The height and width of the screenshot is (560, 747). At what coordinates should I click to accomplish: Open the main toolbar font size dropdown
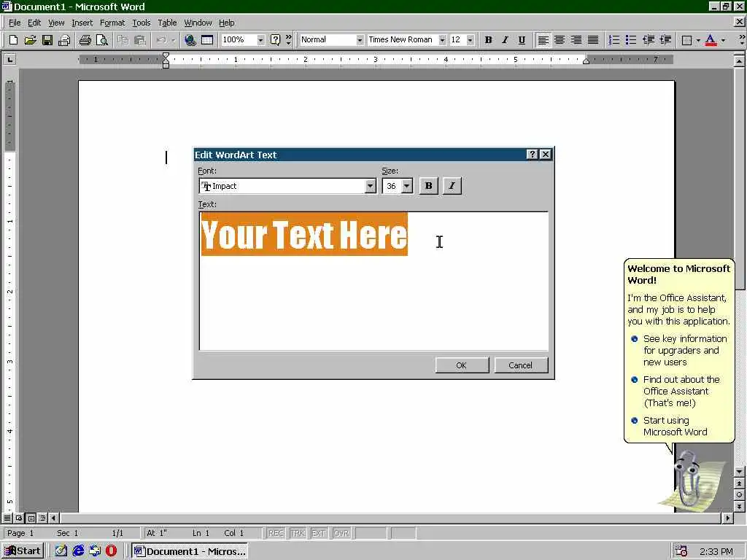click(x=471, y=40)
